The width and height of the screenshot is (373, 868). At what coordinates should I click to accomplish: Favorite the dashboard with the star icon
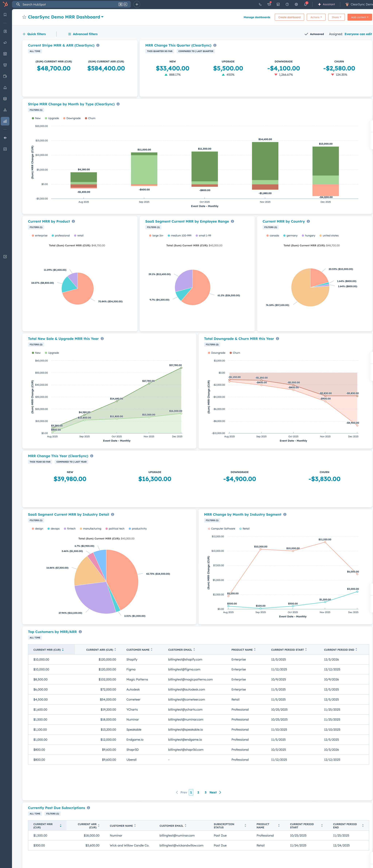[24, 17]
